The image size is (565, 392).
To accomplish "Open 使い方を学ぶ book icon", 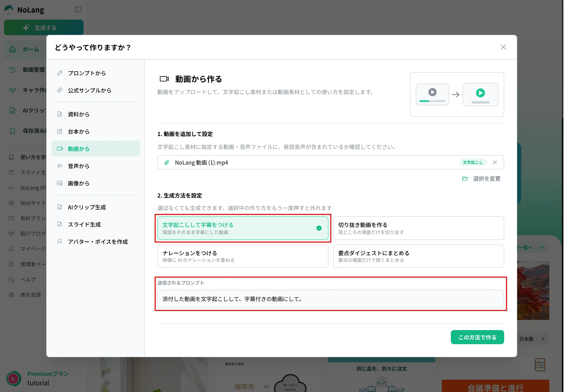I will 11,157.
